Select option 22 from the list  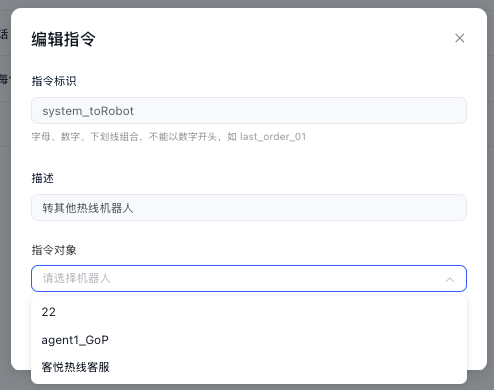point(249,312)
